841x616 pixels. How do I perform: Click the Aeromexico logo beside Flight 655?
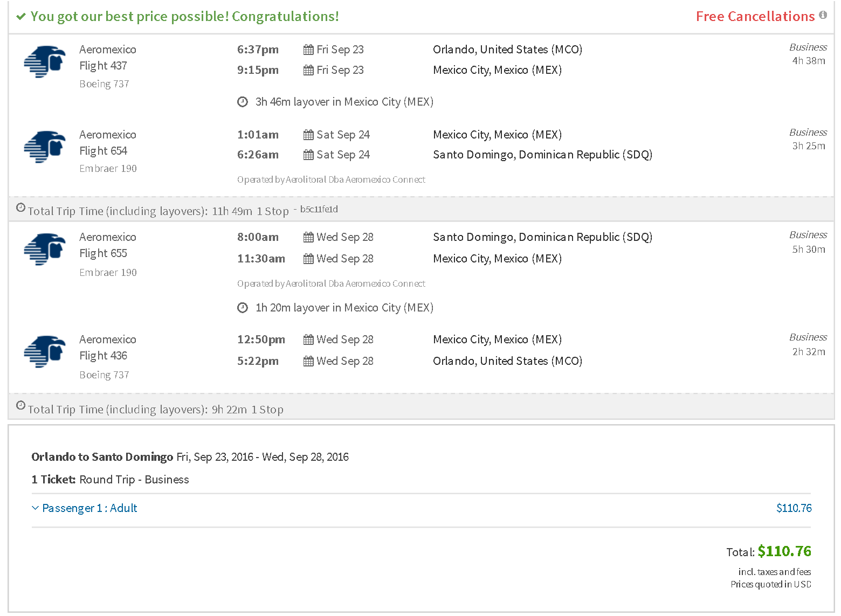(x=45, y=249)
